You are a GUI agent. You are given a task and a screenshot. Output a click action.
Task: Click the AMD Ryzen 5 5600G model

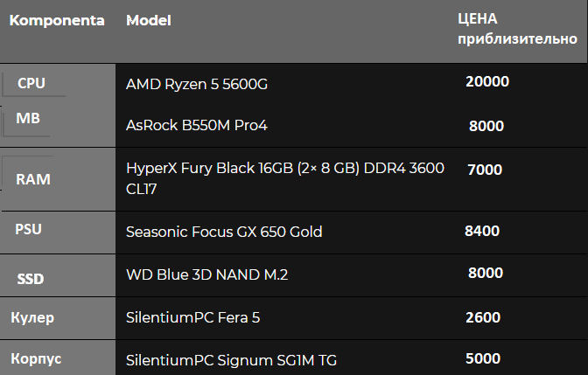pos(197,84)
